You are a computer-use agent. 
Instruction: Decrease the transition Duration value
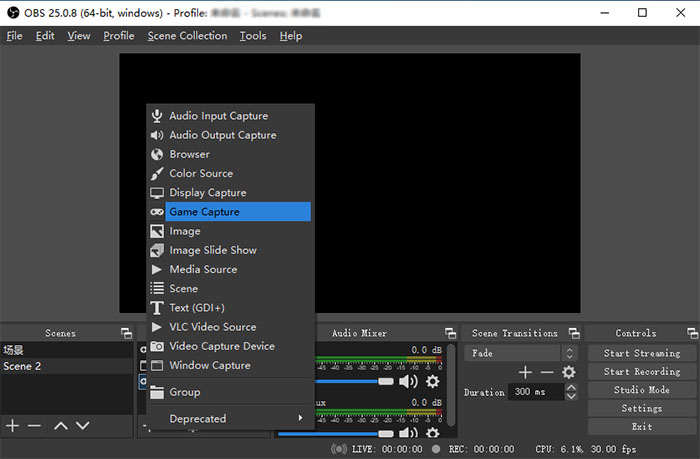571,396
